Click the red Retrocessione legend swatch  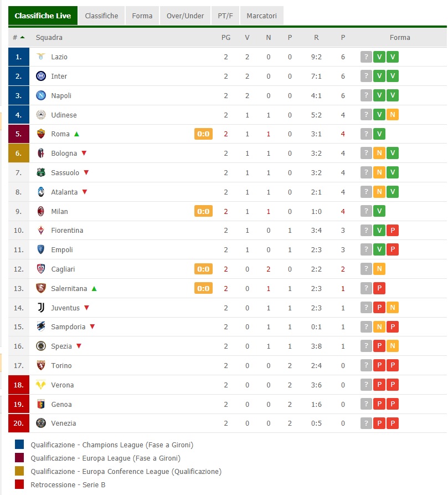[x=20, y=485]
